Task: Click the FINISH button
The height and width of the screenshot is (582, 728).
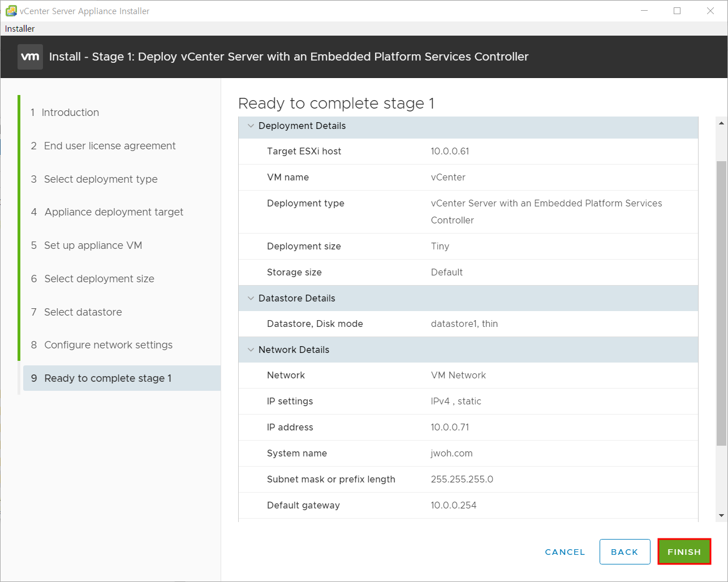Action: tap(684, 552)
